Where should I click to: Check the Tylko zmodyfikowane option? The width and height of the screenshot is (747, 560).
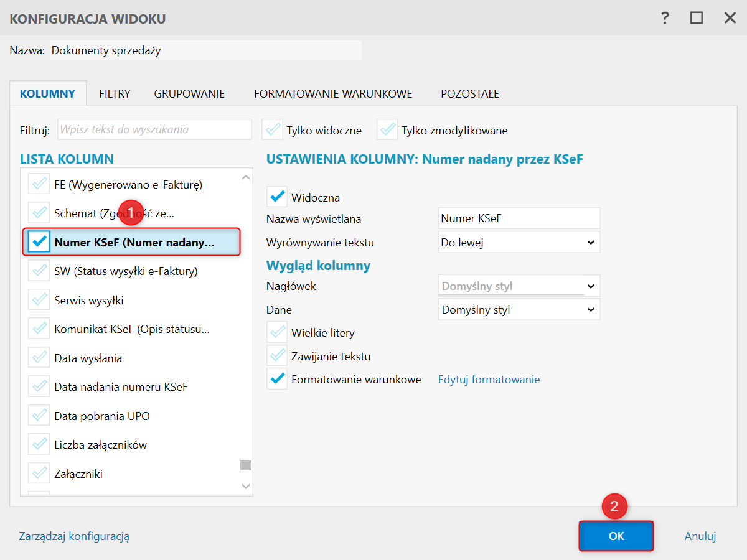click(387, 130)
